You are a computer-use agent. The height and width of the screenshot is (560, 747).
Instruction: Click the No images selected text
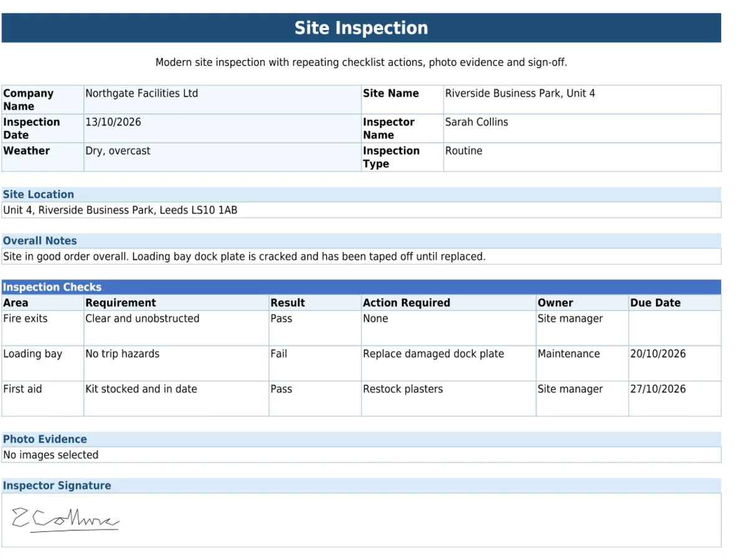pos(51,455)
